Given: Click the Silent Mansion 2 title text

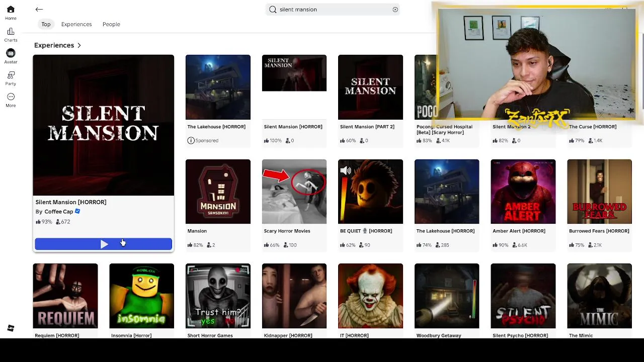Looking at the screenshot, I should (512, 127).
